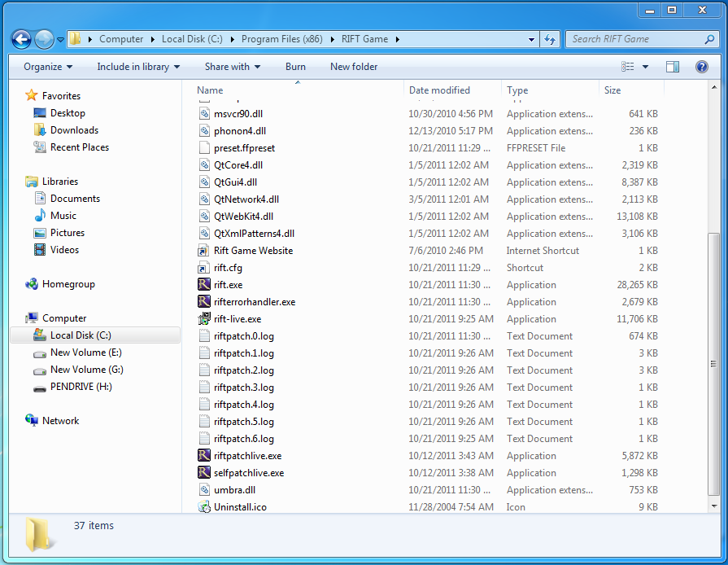
Task: Open PENDRIVE (H:) drive
Action: (x=81, y=387)
